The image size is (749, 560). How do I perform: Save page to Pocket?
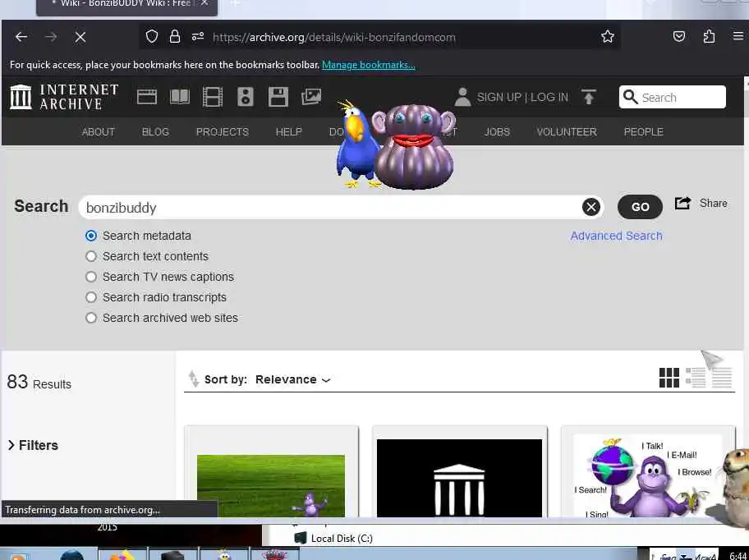pos(678,37)
